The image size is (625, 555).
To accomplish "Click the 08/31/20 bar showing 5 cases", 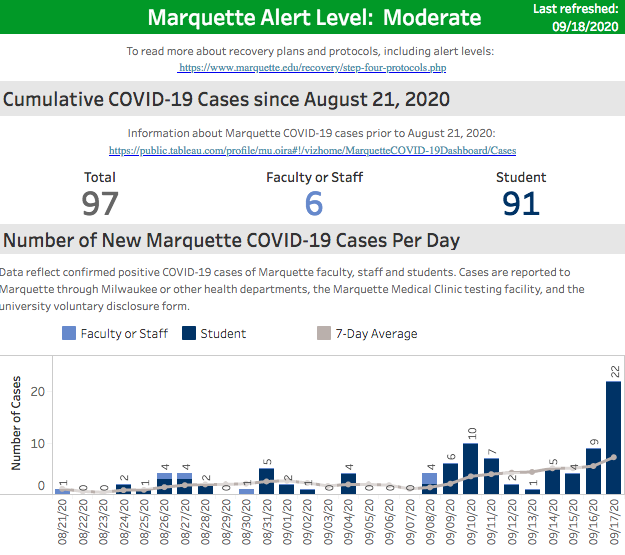I will pyautogui.click(x=266, y=481).
